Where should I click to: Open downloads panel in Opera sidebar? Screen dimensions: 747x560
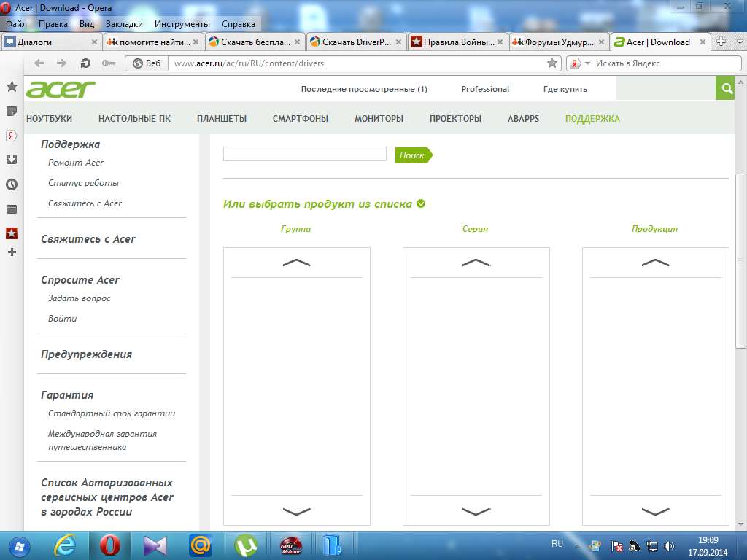click(12, 160)
